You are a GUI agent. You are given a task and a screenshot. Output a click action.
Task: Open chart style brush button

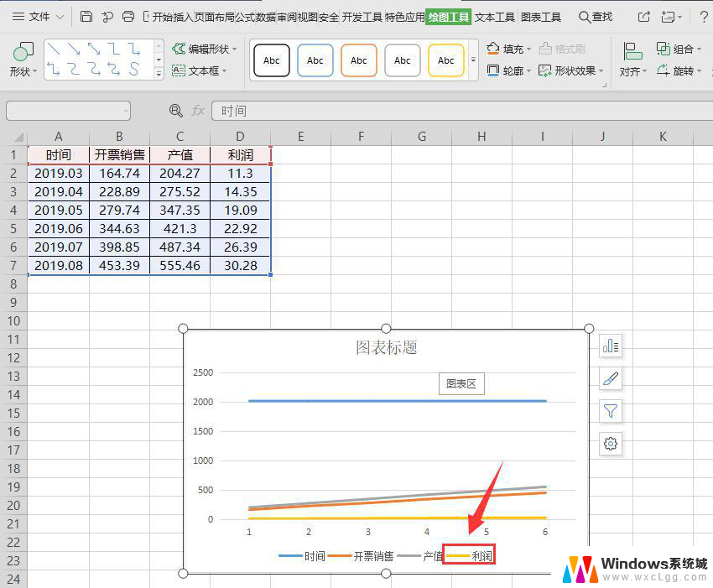pyautogui.click(x=610, y=378)
